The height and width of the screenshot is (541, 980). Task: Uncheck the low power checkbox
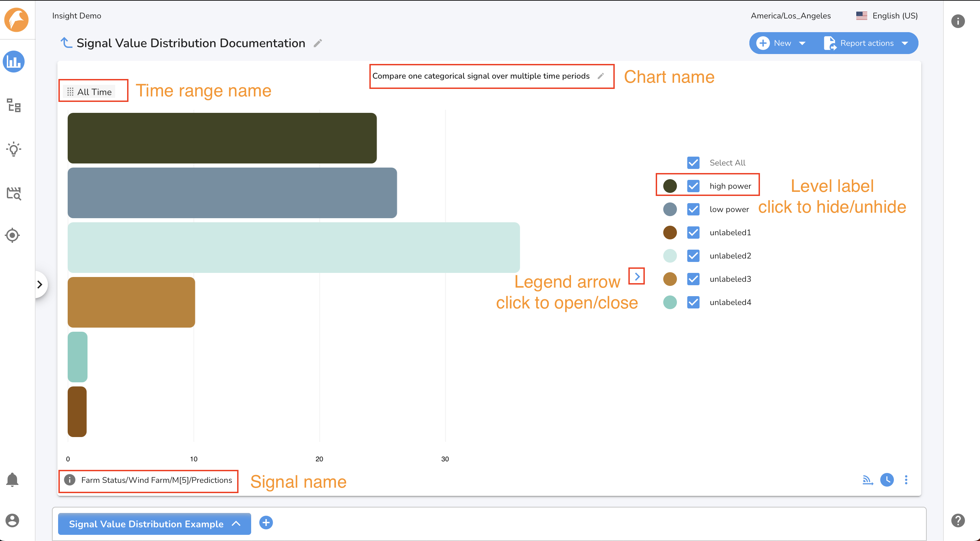point(693,209)
